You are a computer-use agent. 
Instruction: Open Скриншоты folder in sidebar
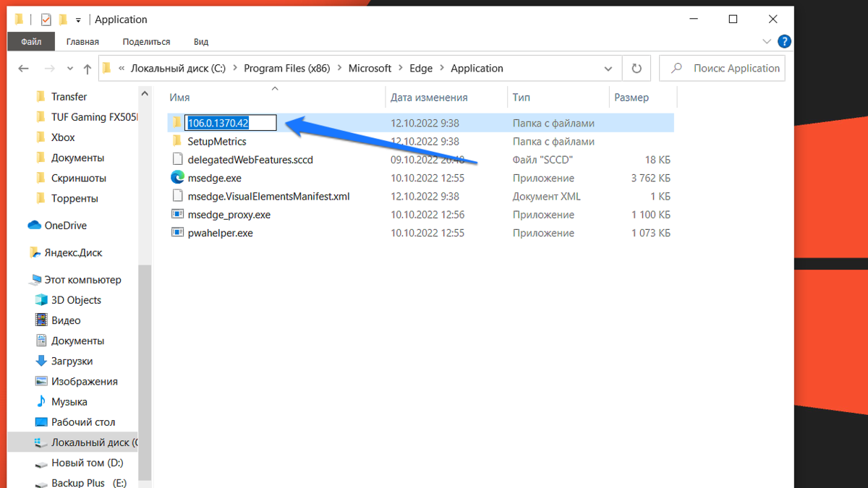coord(78,178)
